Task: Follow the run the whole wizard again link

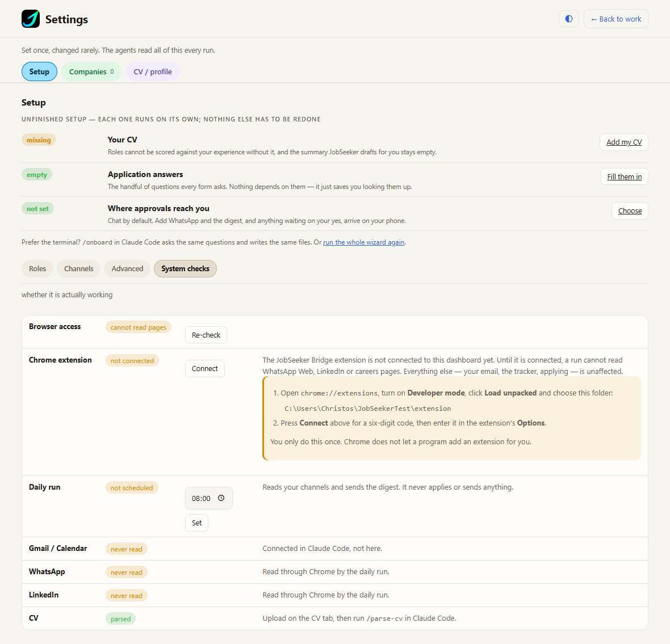Action: tap(363, 242)
